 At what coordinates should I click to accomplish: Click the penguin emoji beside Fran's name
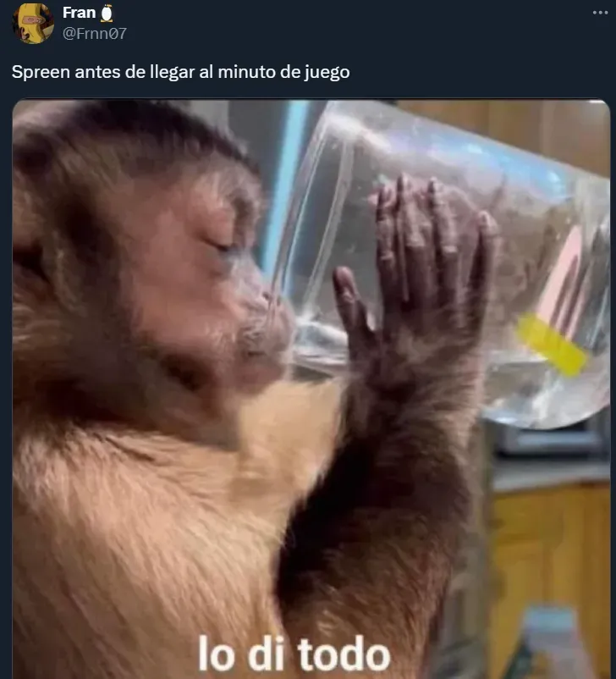(107, 13)
